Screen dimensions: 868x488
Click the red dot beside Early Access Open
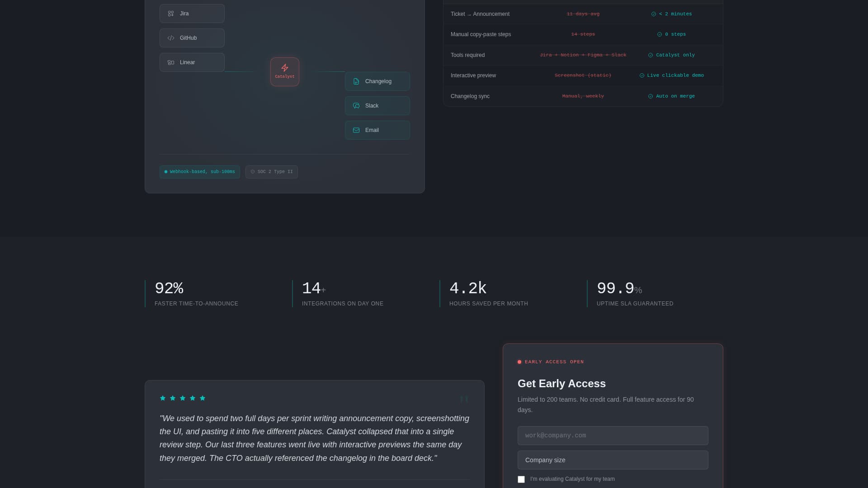[x=519, y=362]
